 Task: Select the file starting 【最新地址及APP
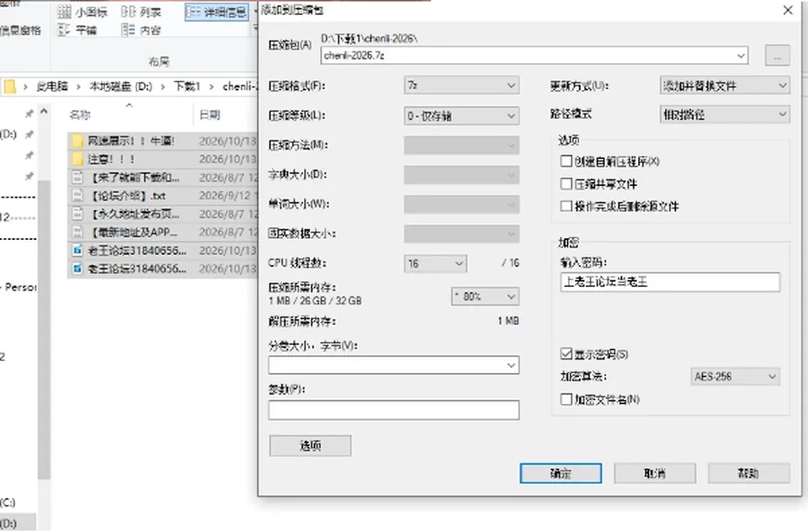[x=134, y=232]
